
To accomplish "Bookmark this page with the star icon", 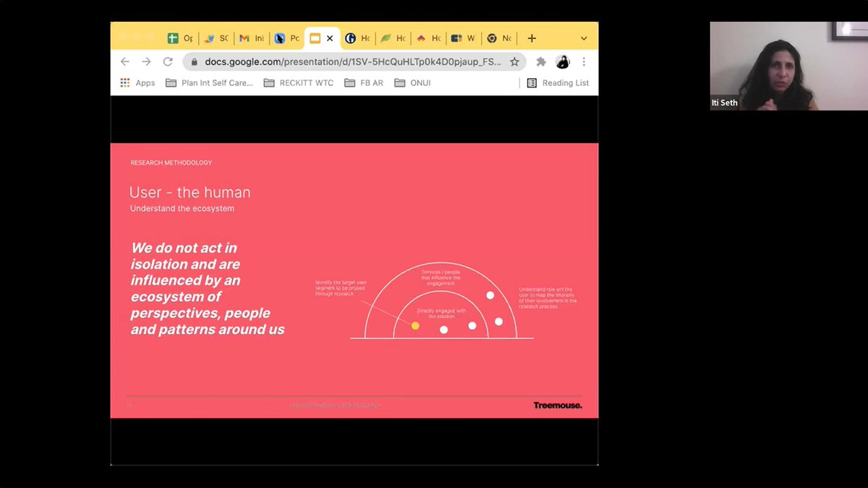I will (x=514, y=61).
